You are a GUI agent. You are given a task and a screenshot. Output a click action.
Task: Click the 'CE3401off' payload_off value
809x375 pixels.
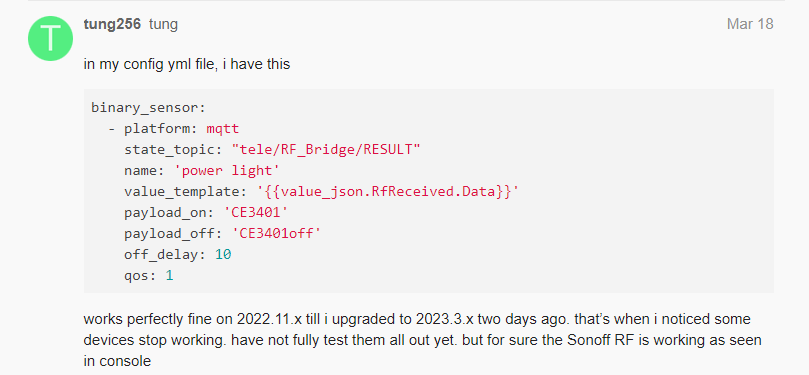click(x=277, y=234)
